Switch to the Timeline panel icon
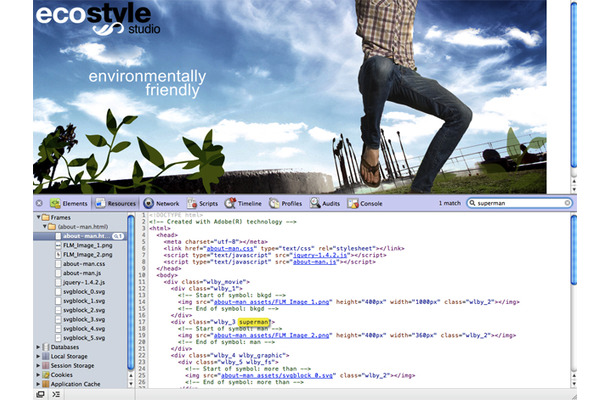Viewport: 610px width, 400px height. point(230,203)
